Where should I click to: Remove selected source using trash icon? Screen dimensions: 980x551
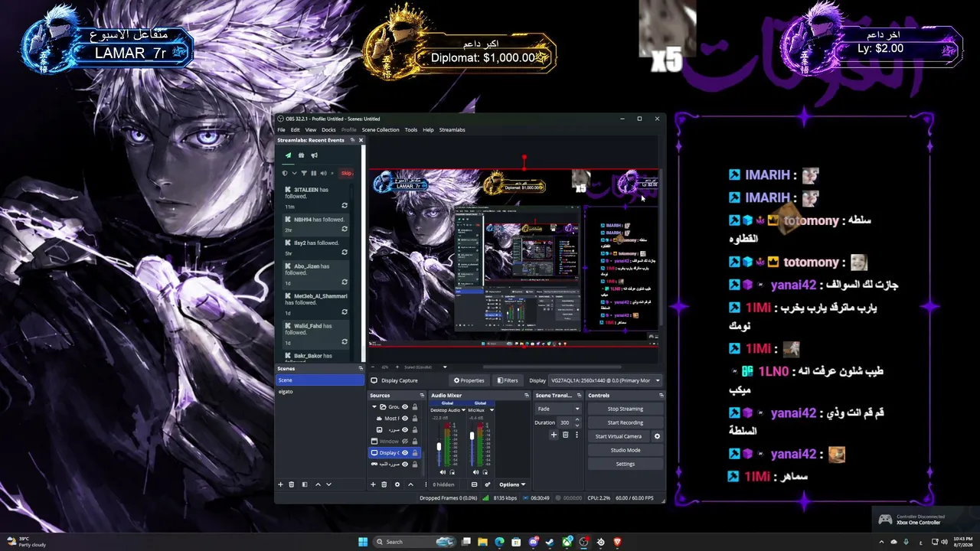tap(384, 484)
